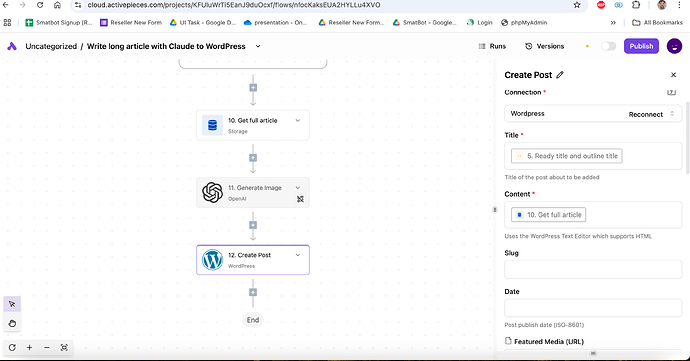This screenshot has width=690, height=361.
Task: Toggle the flow enable switch
Action: [608, 46]
